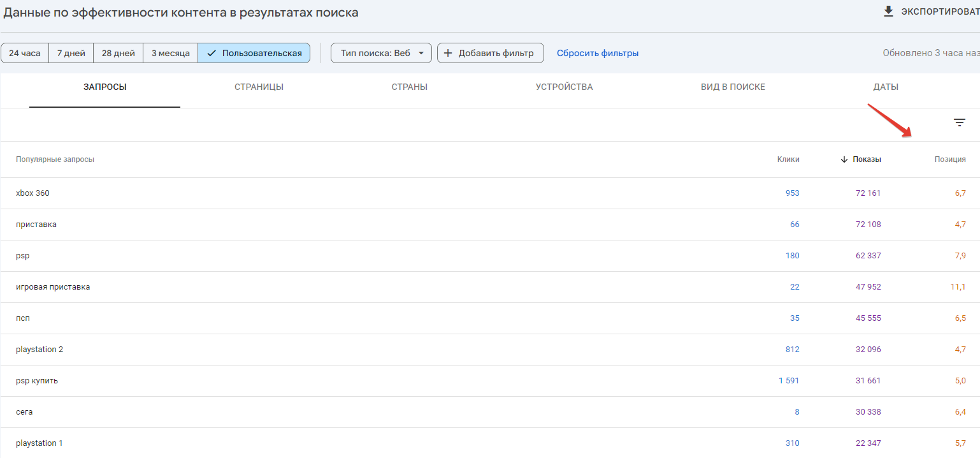The image size is (980, 458).
Task: Click the 30 338 impressions value
Action: point(868,412)
